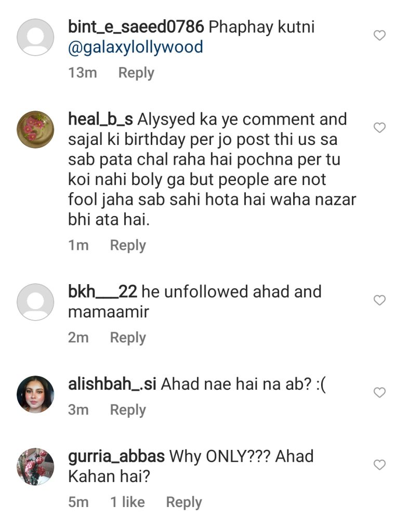Open the alishbah_.si username profile
Screen dimensions: 409x532
click(112, 384)
